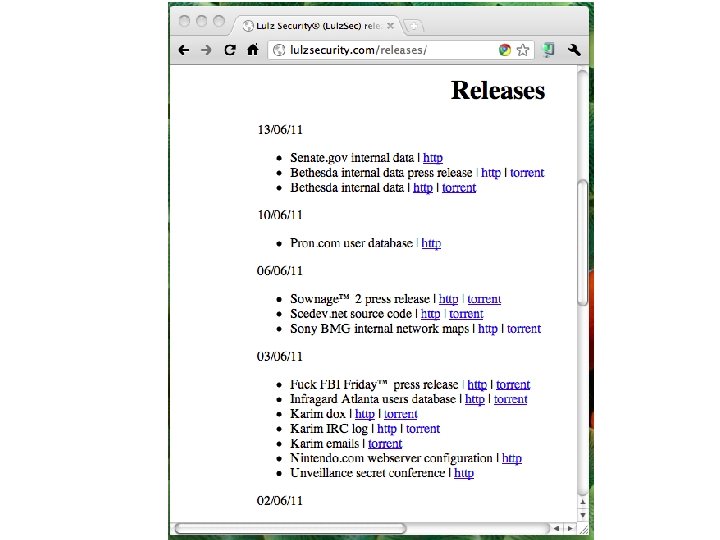Viewport: 720px width, 540px height.
Task: Click the vertical scrollbar thumb
Action: (x=582, y=242)
